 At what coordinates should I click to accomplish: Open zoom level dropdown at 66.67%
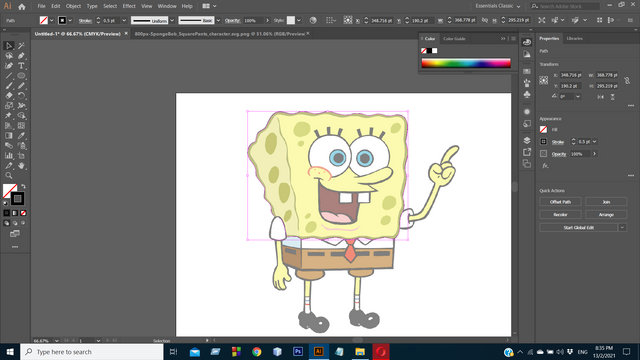pos(56,340)
